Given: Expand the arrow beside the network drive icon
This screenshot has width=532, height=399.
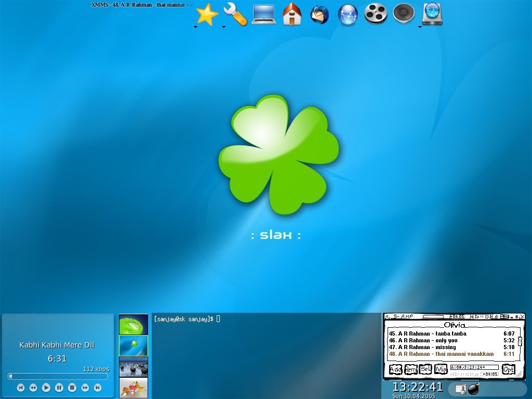Looking at the screenshot, I should point(420,27).
